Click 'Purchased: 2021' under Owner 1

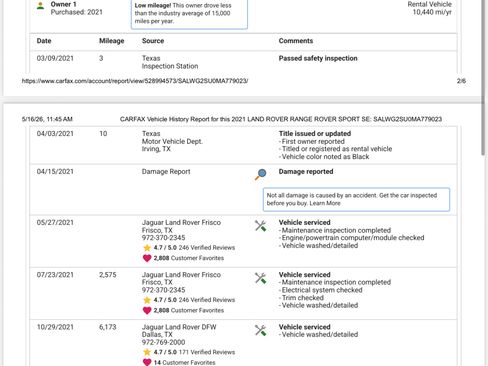pyautogui.click(x=77, y=12)
